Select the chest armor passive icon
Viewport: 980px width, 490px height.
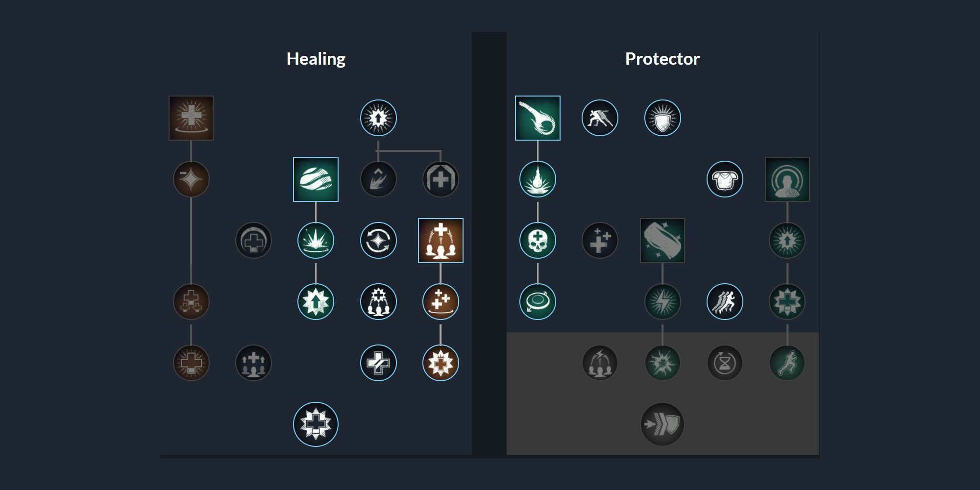725,179
